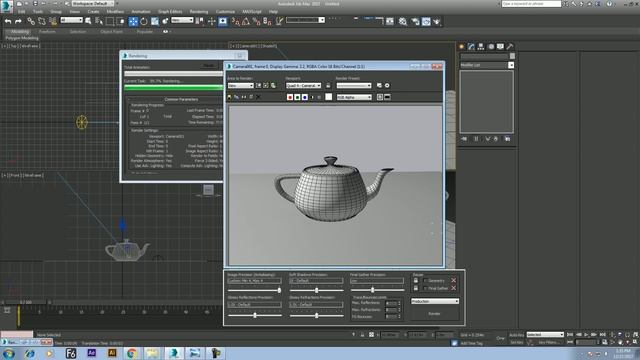Image resolution: width=640 pixels, height=360 pixels.
Task: Toggle the lock icon beside Geometry
Action: [x=416, y=281]
